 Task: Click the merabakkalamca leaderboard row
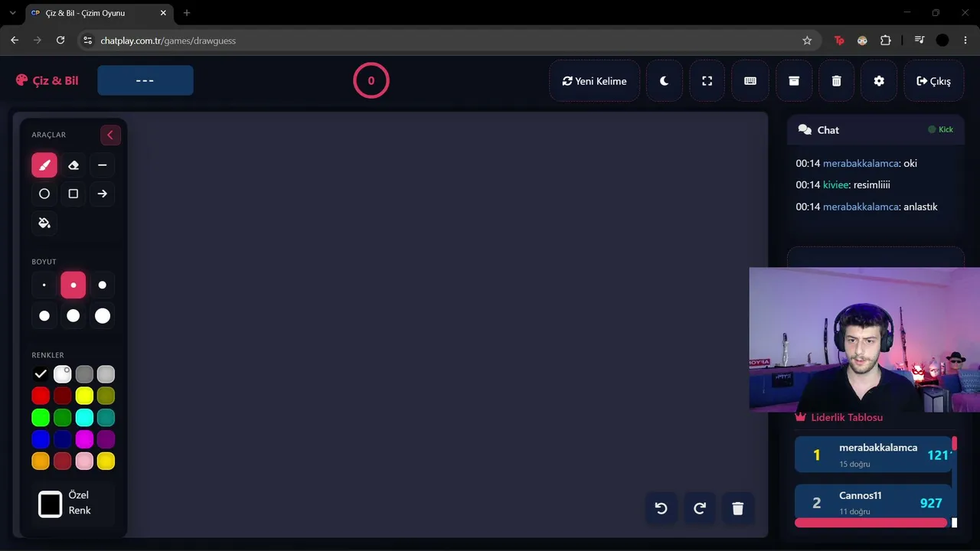874,455
